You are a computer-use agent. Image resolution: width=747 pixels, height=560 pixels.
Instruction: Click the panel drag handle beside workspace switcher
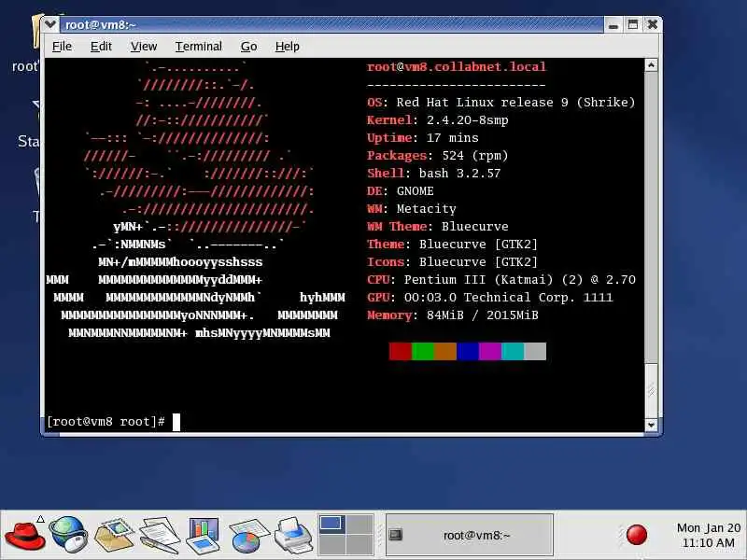coord(380,535)
